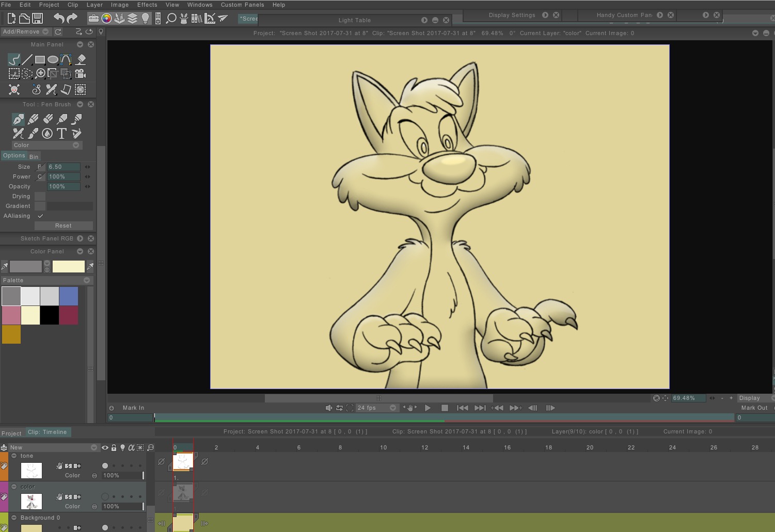Viewport: 775px width, 532px height.
Task: Toggle the color wheel panel in toolbar
Action: 106,19
